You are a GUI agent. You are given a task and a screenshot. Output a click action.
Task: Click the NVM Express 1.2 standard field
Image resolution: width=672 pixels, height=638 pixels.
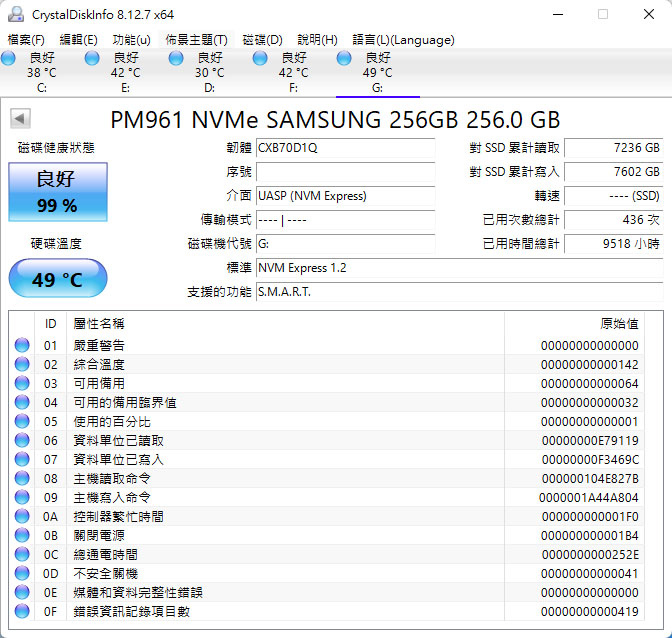pyautogui.click(x=459, y=268)
